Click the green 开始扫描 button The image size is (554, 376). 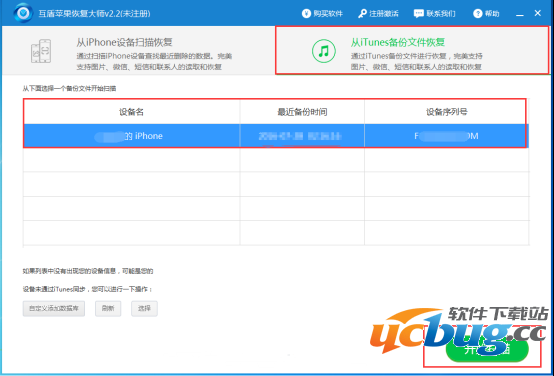click(487, 349)
